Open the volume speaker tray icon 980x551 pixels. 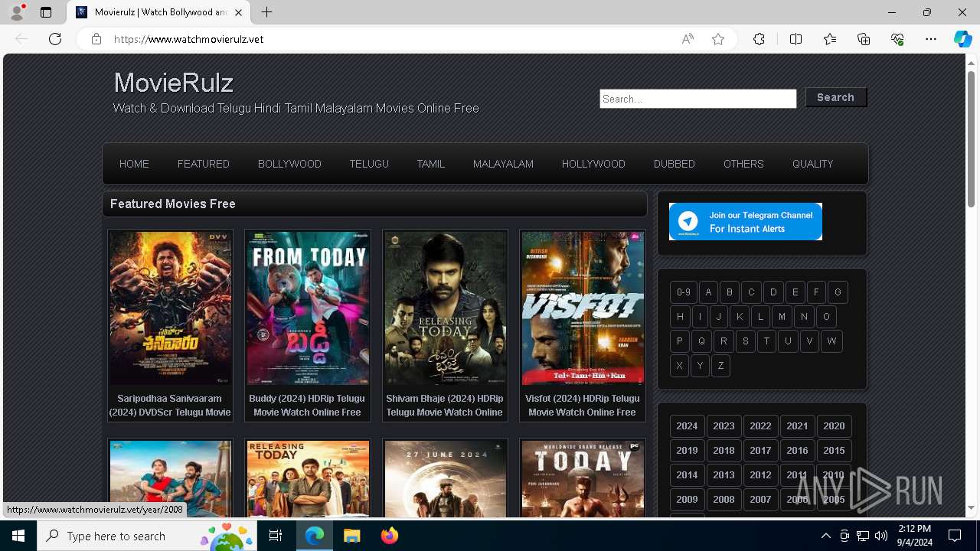tap(881, 536)
